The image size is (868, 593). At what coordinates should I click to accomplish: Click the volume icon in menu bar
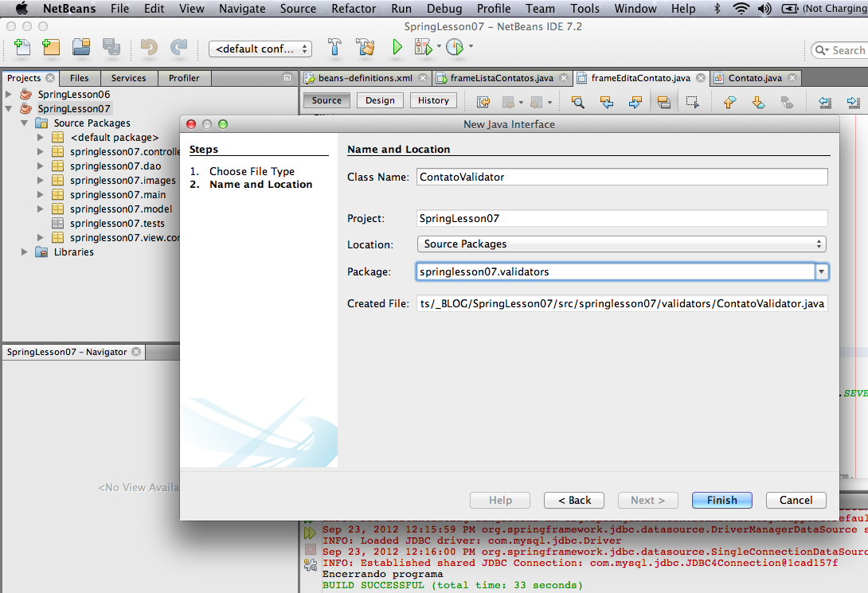[764, 8]
